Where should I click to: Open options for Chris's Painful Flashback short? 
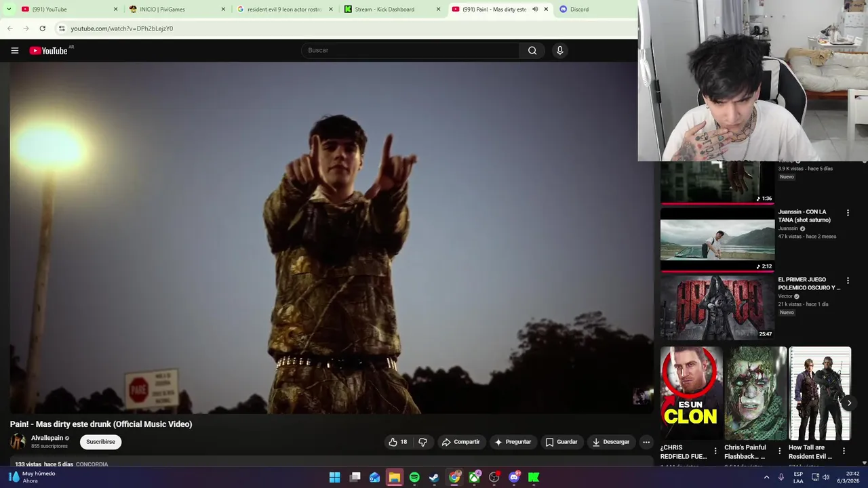click(779, 451)
